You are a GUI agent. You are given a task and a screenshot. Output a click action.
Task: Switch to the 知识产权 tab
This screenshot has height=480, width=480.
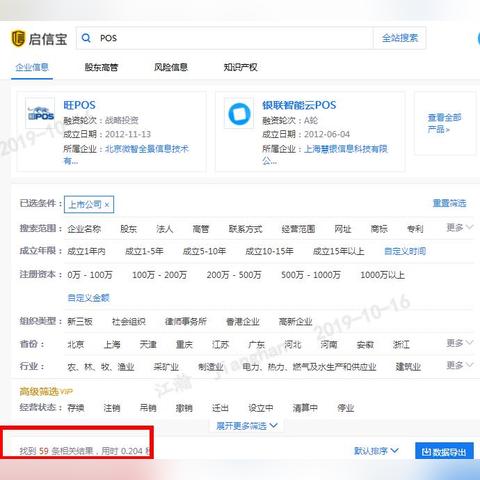click(x=240, y=67)
